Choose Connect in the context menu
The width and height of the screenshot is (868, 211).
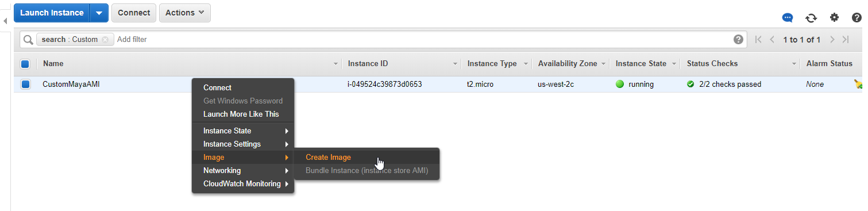[243, 88]
